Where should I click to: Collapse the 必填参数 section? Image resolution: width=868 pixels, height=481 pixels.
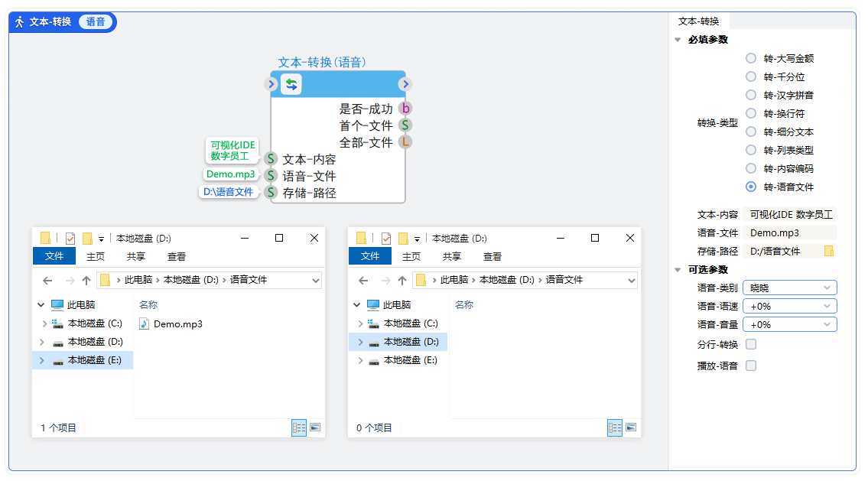pyautogui.click(x=678, y=40)
